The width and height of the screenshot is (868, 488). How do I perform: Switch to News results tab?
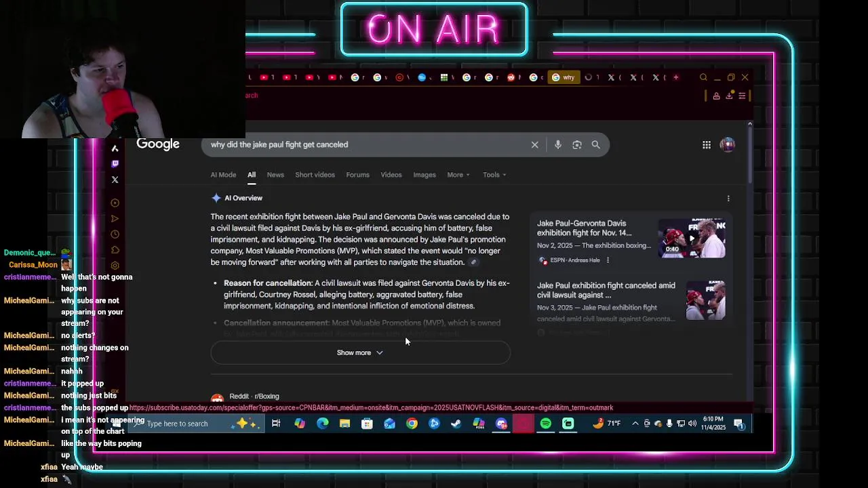tap(275, 175)
